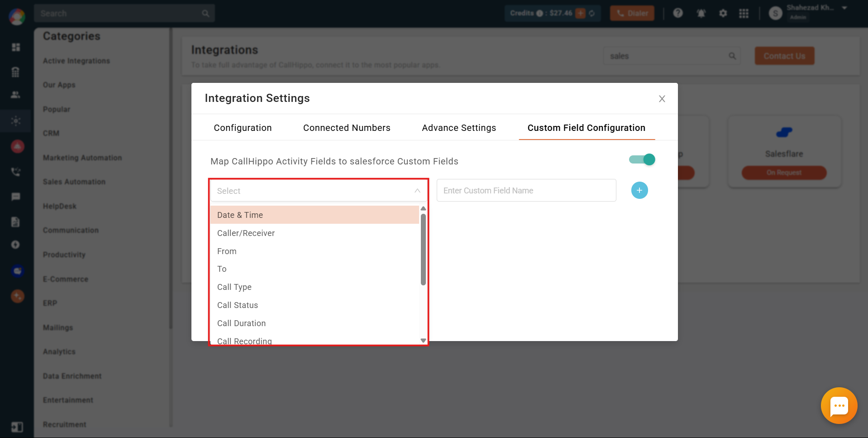Open the red triangle icon in sidebar
868x438 pixels.
point(17,146)
